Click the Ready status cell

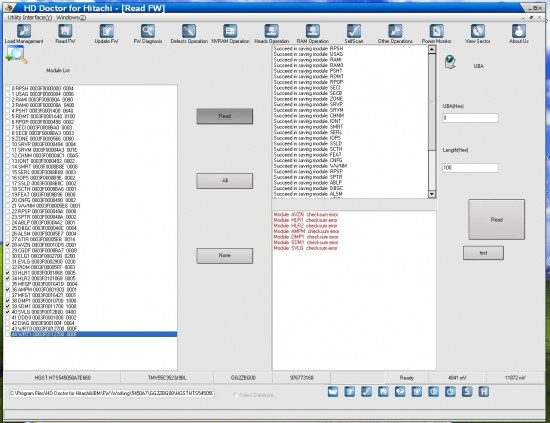407,378
